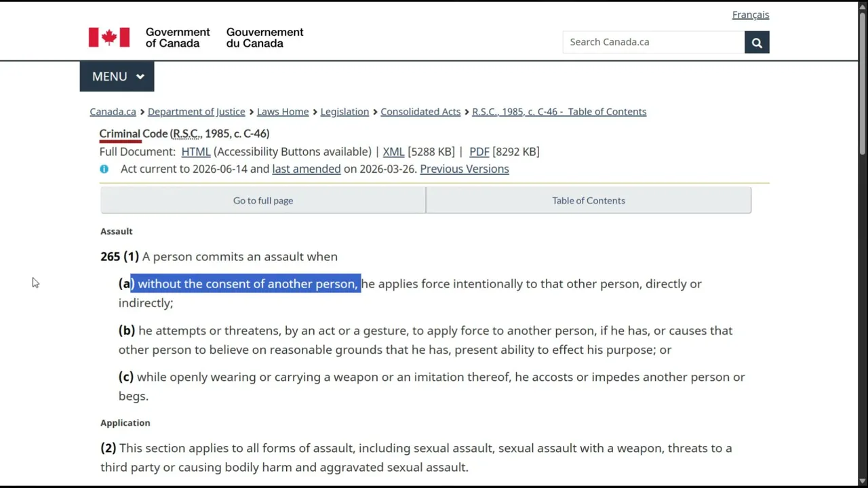868x488 pixels.
Task: Open the HTML full document link
Action: coord(196,152)
